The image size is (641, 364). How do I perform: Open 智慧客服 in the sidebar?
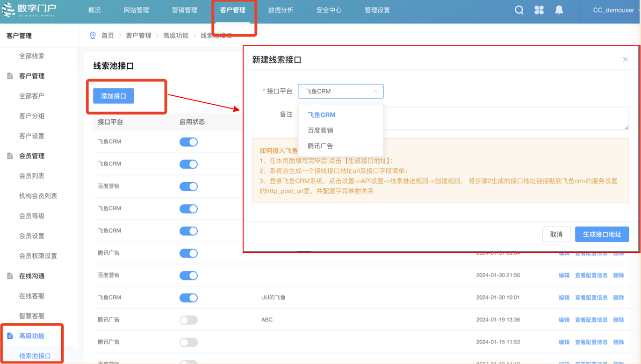32,316
